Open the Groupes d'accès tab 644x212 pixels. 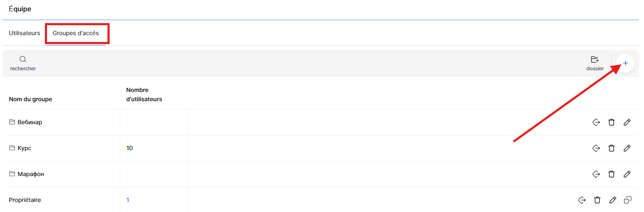(x=76, y=33)
